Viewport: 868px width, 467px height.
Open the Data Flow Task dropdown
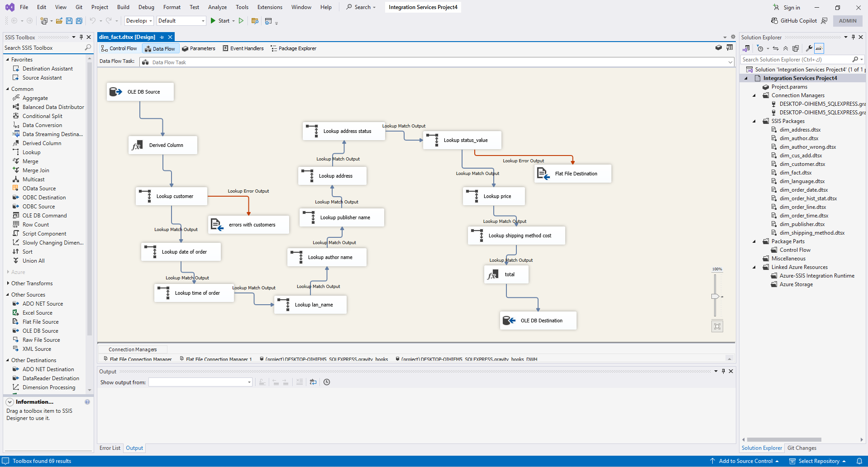[x=437, y=62]
